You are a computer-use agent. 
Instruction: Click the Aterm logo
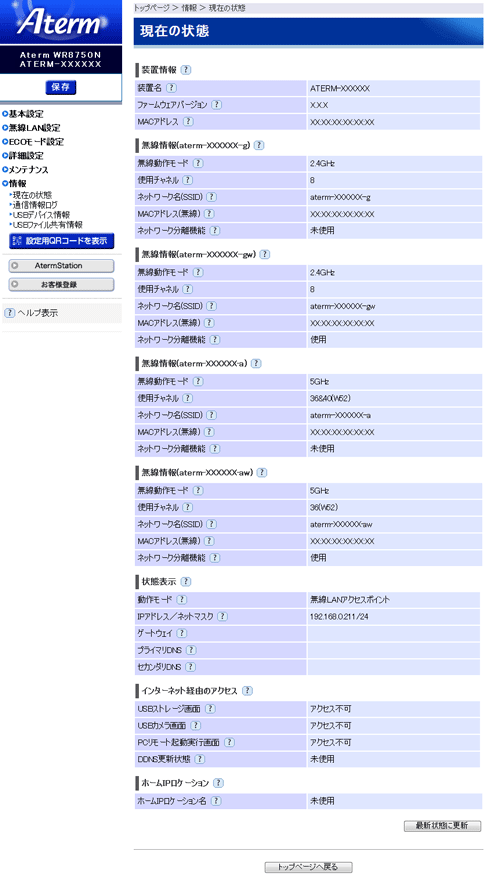coord(59,23)
